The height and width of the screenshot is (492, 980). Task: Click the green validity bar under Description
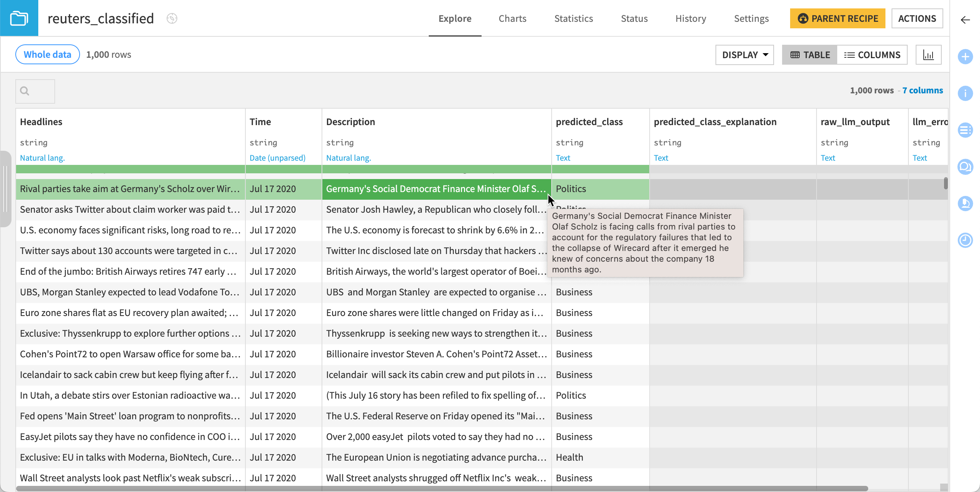pyautogui.click(x=437, y=169)
